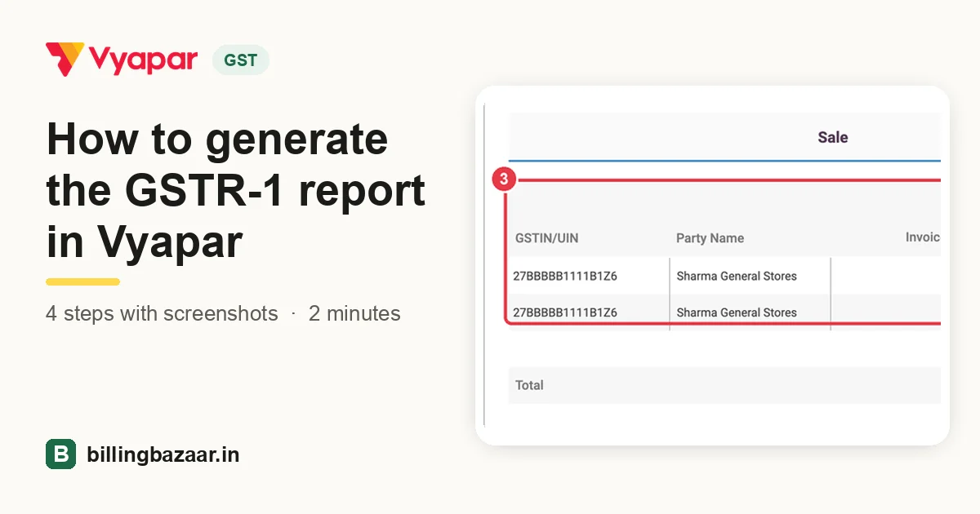
Task: Open the GSTR-1 screenshot thumbnail card
Action: pyautogui.click(x=712, y=265)
